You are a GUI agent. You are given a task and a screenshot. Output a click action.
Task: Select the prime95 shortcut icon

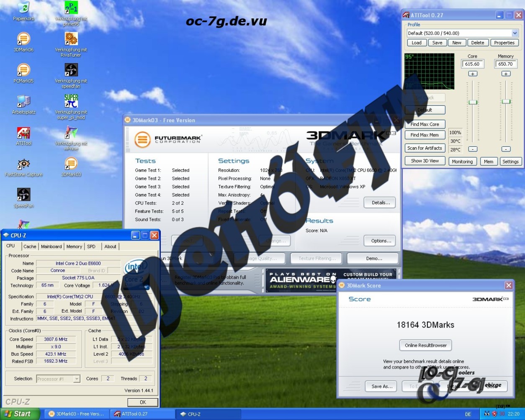click(71, 8)
